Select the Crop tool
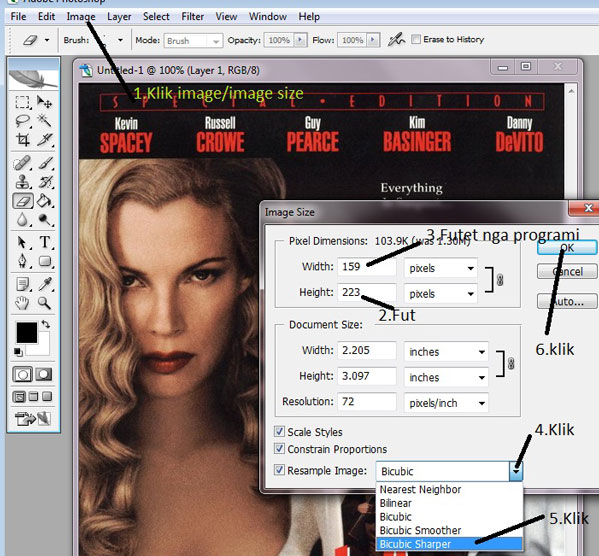 point(22,140)
